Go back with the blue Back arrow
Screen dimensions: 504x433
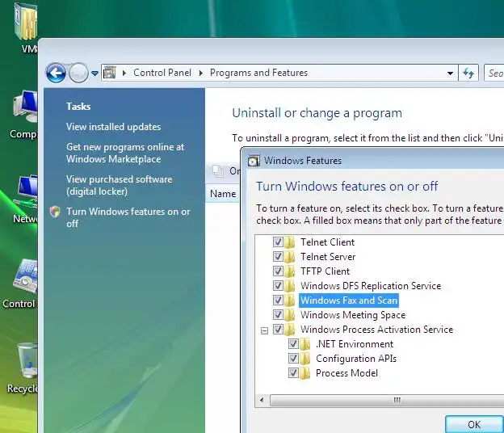tap(56, 73)
